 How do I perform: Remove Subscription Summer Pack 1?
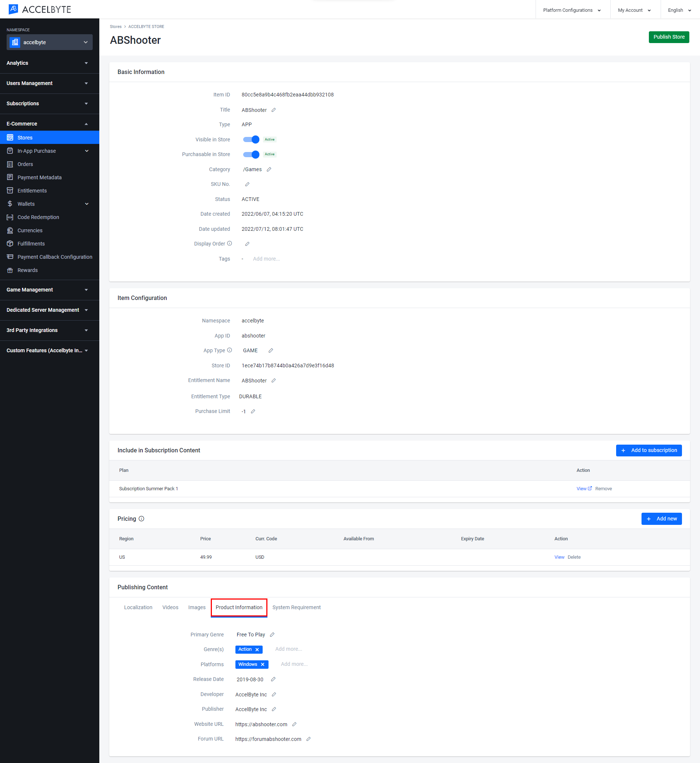[x=604, y=488]
